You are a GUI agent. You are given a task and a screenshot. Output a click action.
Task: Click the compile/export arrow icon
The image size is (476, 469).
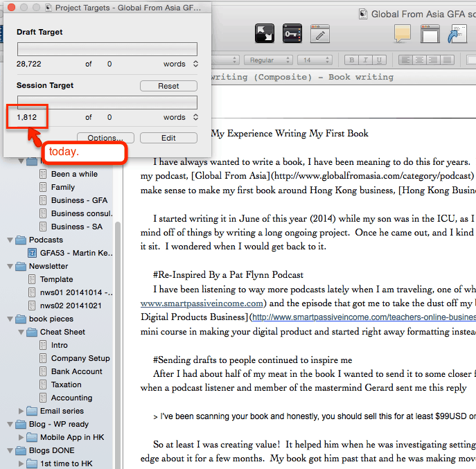457,34
